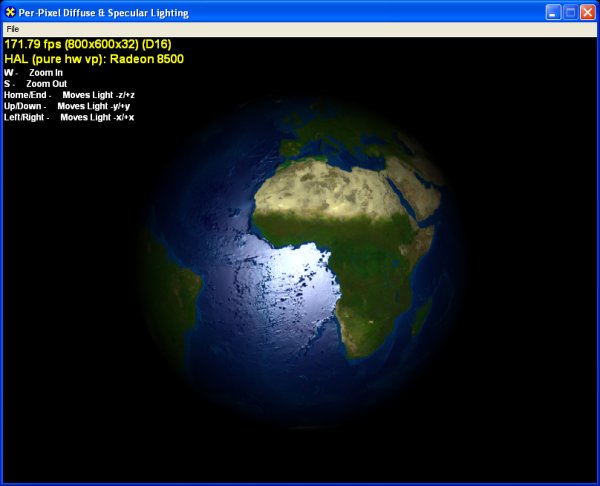
Task: Minimize the Per-Pixel Lighting window
Action: (553, 12)
